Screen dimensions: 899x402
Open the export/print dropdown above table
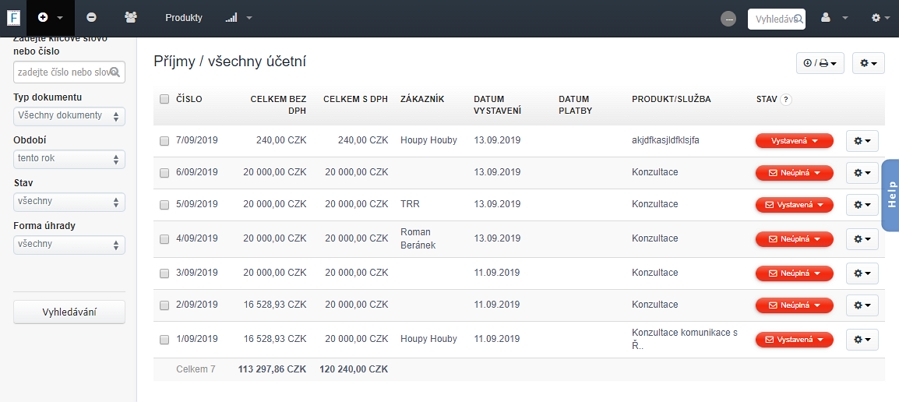(820, 63)
